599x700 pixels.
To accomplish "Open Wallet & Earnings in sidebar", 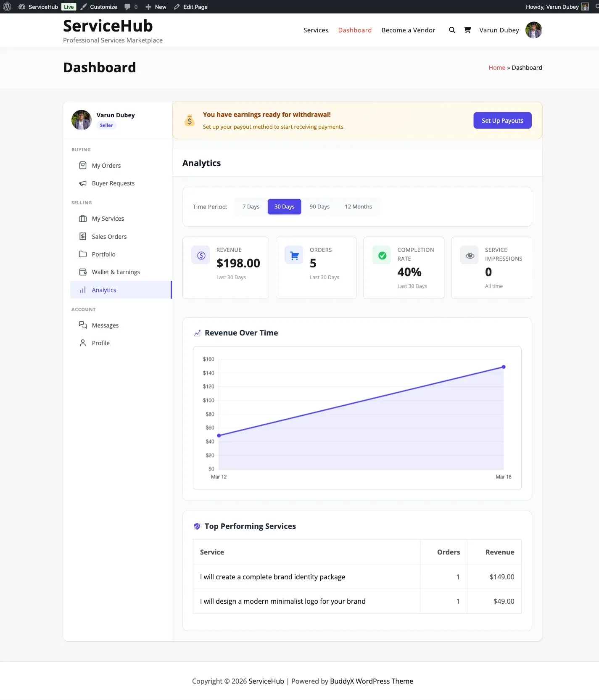I will (121, 272).
